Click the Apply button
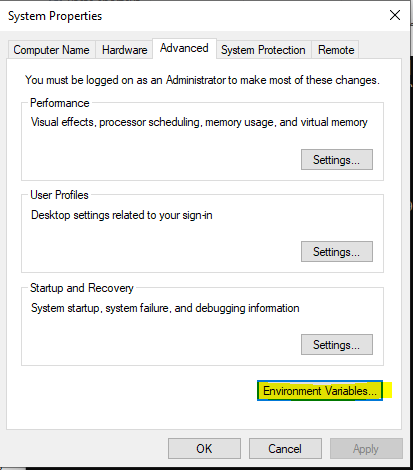This screenshot has width=413, height=470. click(366, 449)
